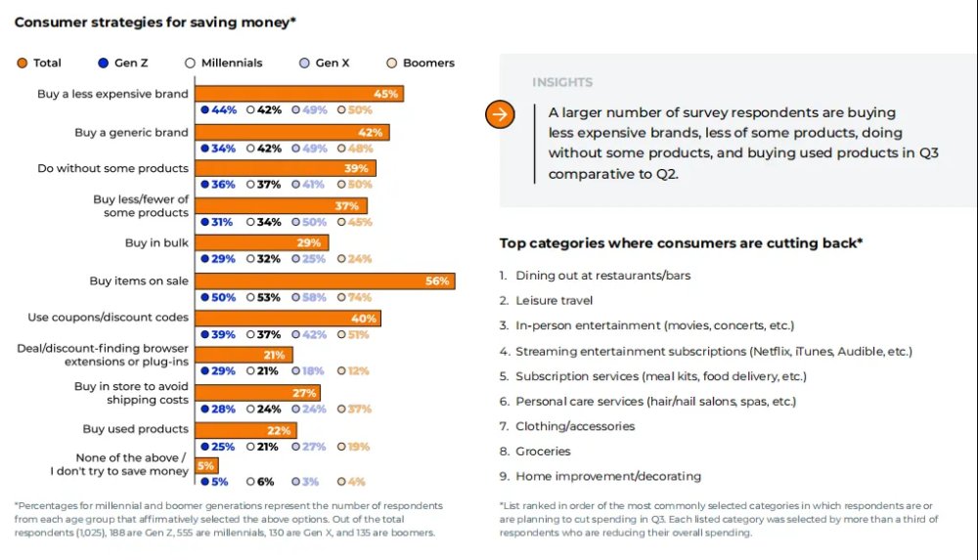Click the Gen X 18% marker for browser extensions
The image size is (978, 560).
click(295, 371)
